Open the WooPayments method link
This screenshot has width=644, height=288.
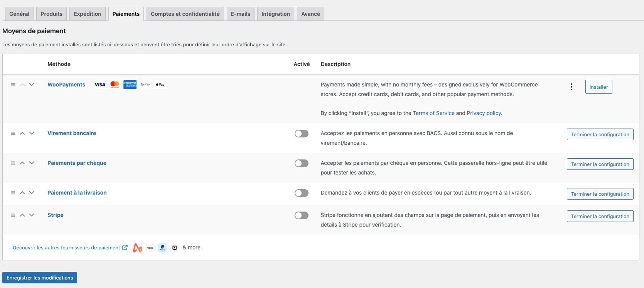tap(66, 85)
